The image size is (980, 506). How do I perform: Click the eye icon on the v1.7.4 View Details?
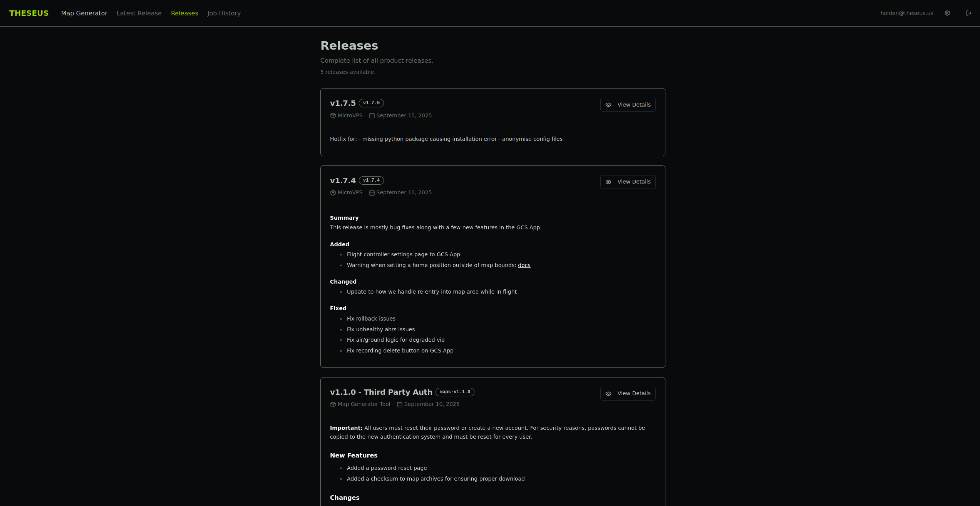click(608, 182)
